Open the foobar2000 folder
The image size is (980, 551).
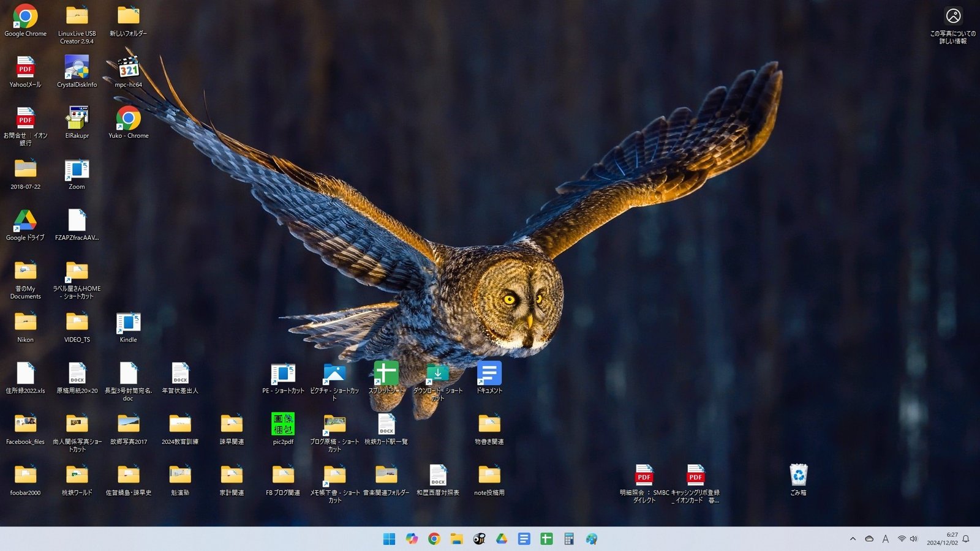click(25, 480)
